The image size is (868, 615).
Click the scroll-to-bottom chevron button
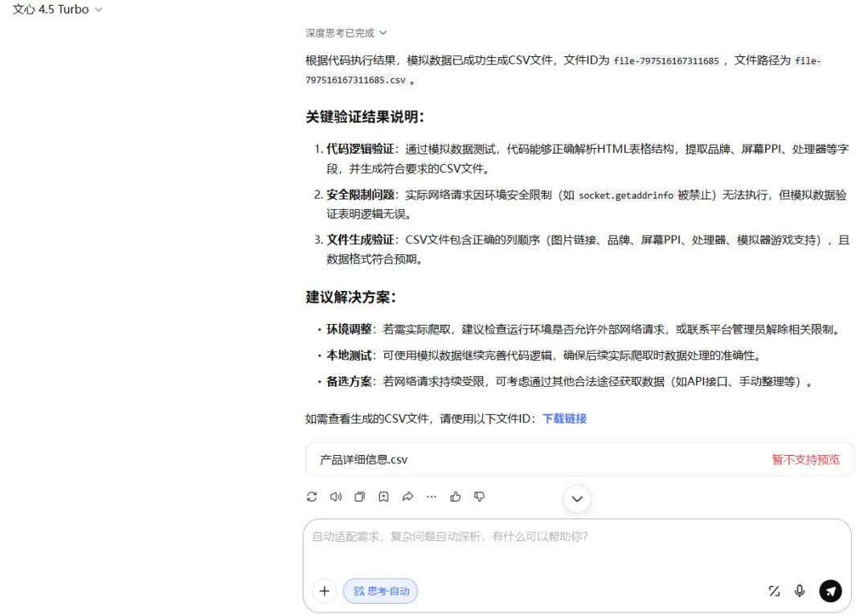577,498
